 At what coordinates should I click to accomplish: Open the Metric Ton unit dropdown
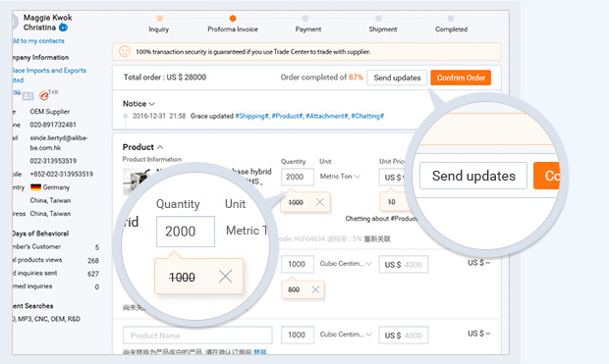point(340,177)
